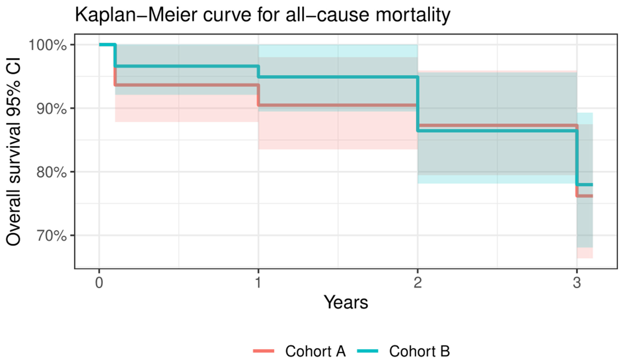Click Cohort B curve between years 1 and 2
Viewport: 622px width, 364px height.
338,77
